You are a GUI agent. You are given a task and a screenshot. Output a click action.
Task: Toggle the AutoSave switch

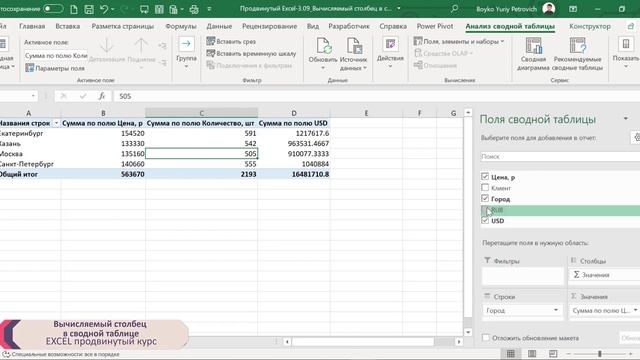pyautogui.click(x=53, y=9)
